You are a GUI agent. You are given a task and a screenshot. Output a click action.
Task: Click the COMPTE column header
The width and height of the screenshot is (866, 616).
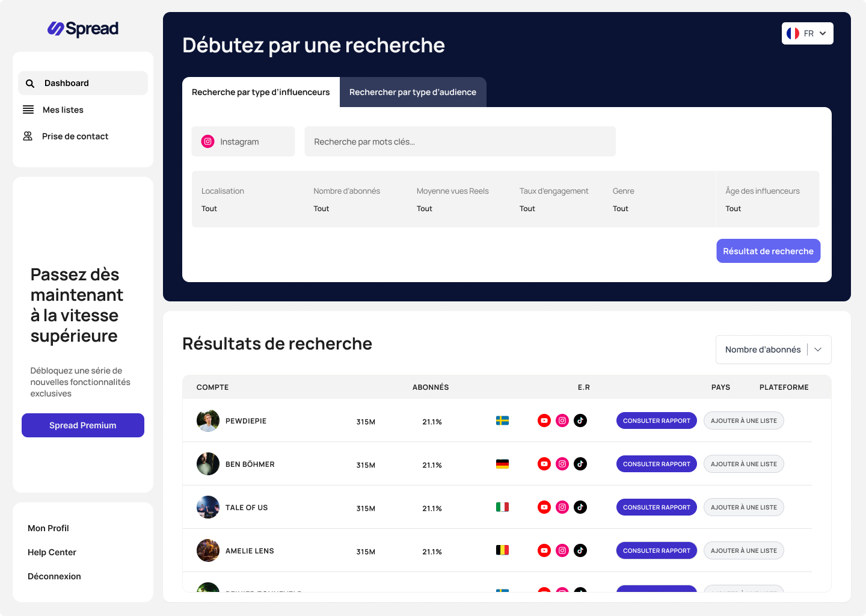(213, 387)
